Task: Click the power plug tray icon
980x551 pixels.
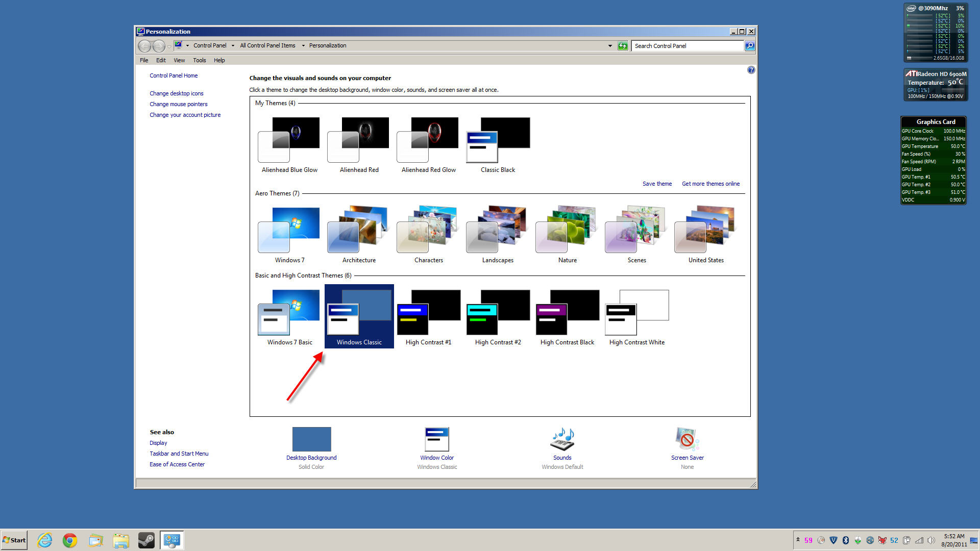Action: 906,540
